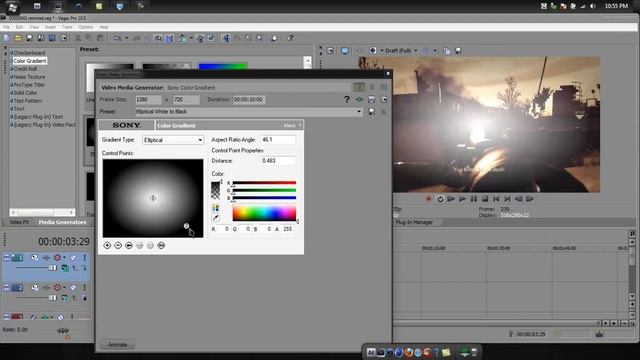
Task: Click the What's This help arrow icon
Action: [x=290, y=38]
